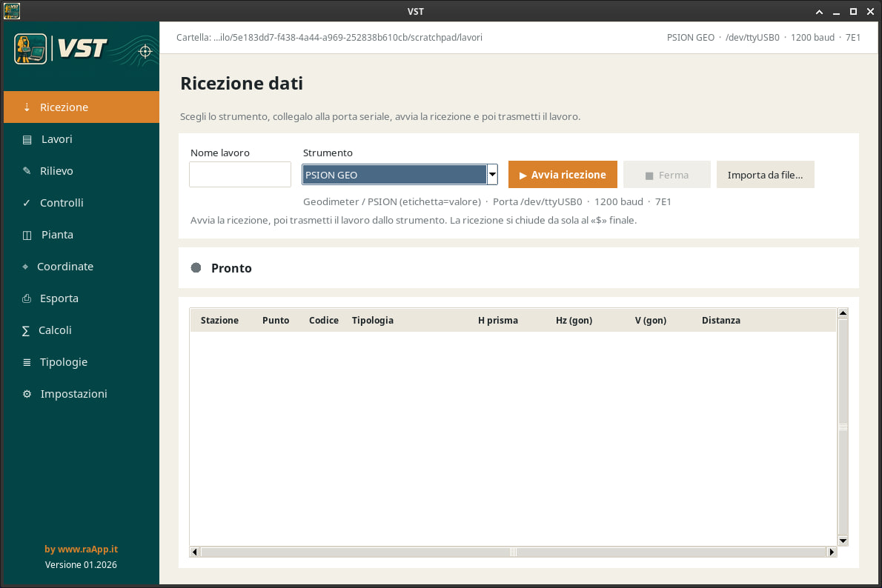The height and width of the screenshot is (588, 882).
Task: Click the table scroll left arrow
Action: (x=195, y=552)
